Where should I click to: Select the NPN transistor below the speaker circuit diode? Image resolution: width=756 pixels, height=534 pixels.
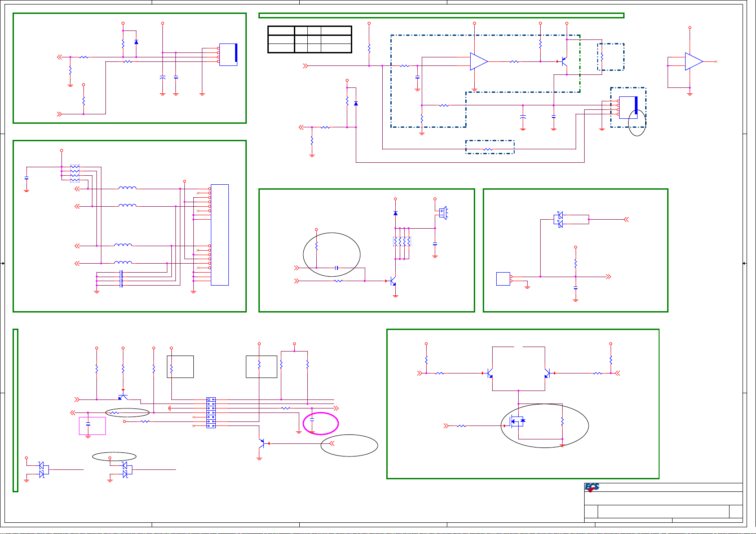[x=393, y=281]
